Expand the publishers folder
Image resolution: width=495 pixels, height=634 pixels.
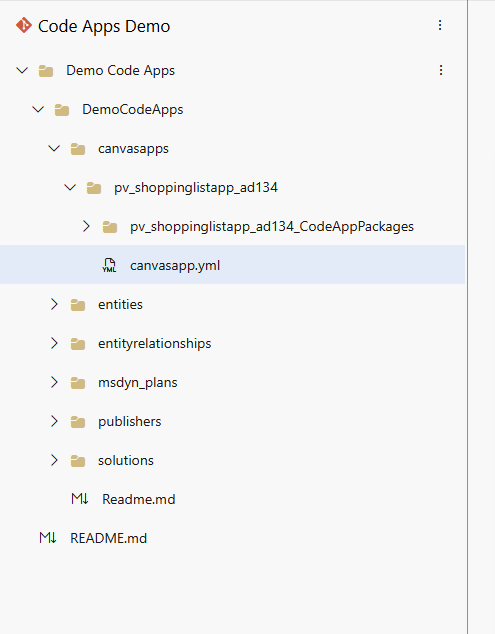(54, 421)
